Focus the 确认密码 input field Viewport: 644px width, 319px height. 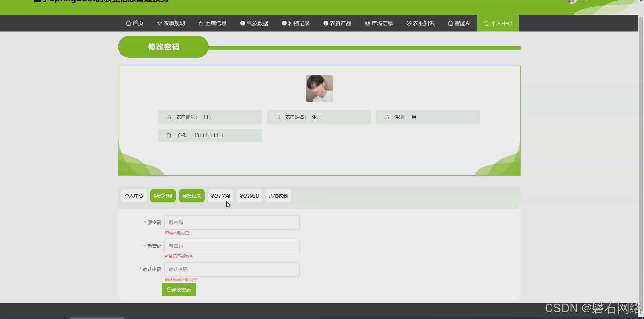click(x=232, y=269)
